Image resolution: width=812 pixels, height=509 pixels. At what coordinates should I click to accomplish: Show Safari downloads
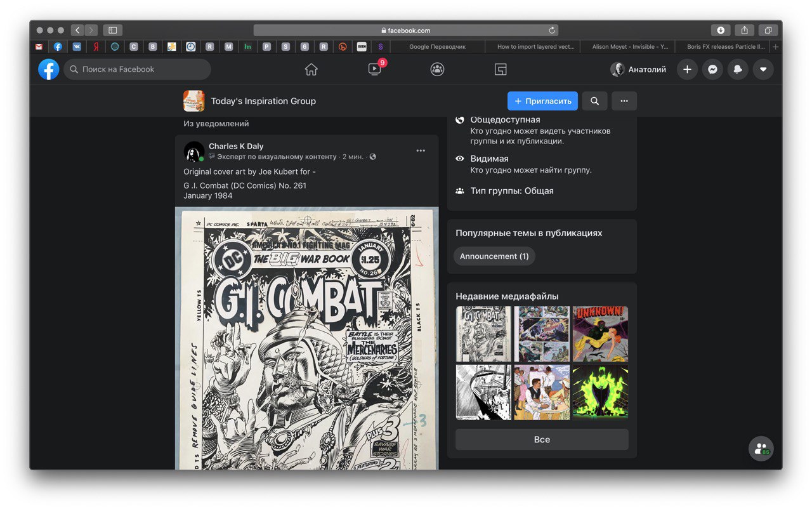(x=721, y=30)
